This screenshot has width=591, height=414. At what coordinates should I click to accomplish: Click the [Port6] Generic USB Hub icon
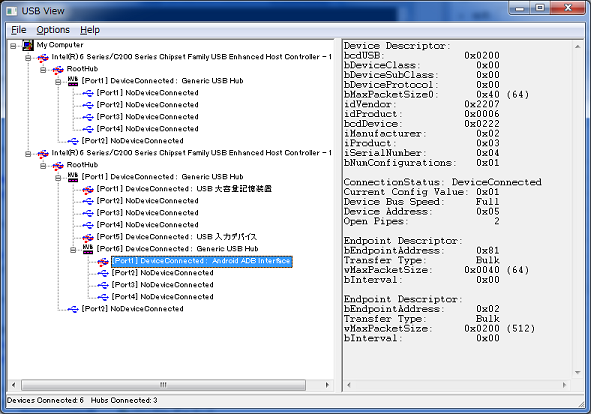[88, 249]
